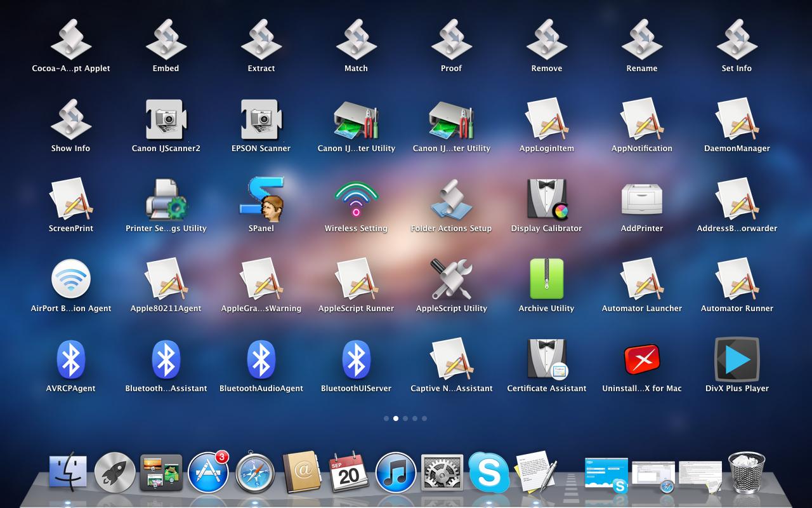Screen dimensions: 812x508
Task: Open Captive Network Assistant
Action: click(452, 359)
